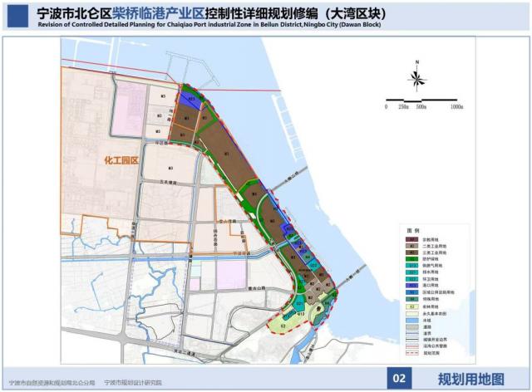This screenshot has height=392, width=532.
Task: Click the red dashed 规划范围 legend symbol
Action: pos(410,352)
